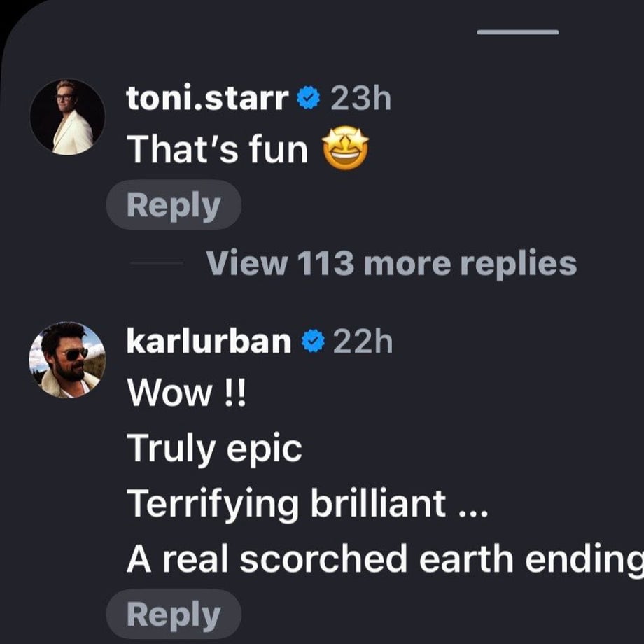Click the "Terrifying brilliant ..." comment line
The width and height of the screenshot is (644, 644).
(x=307, y=504)
